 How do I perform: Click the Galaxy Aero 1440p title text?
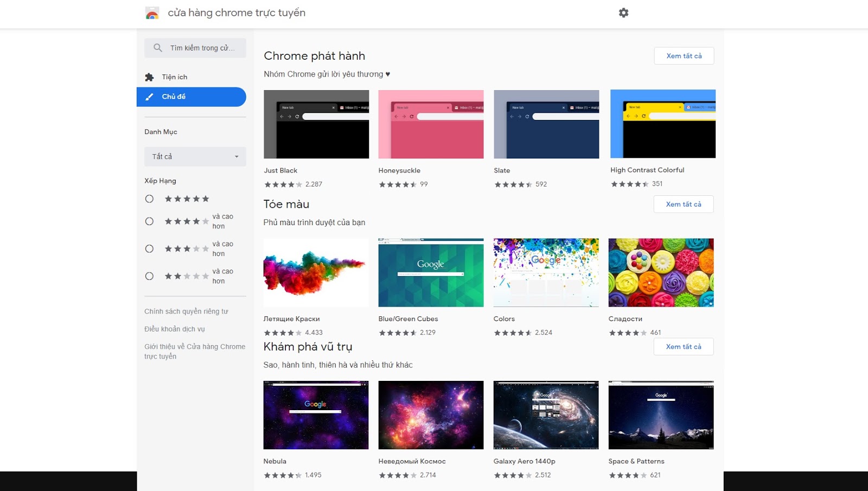click(x=524, y=461)
